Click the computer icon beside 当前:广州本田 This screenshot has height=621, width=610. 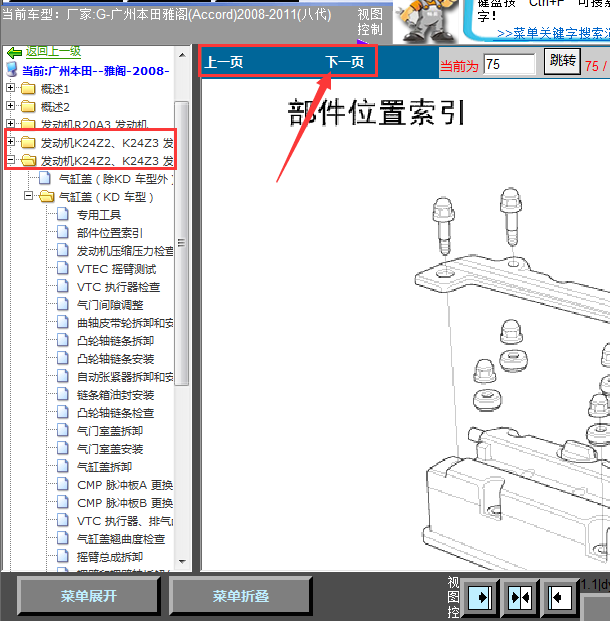tap(12, 69)
